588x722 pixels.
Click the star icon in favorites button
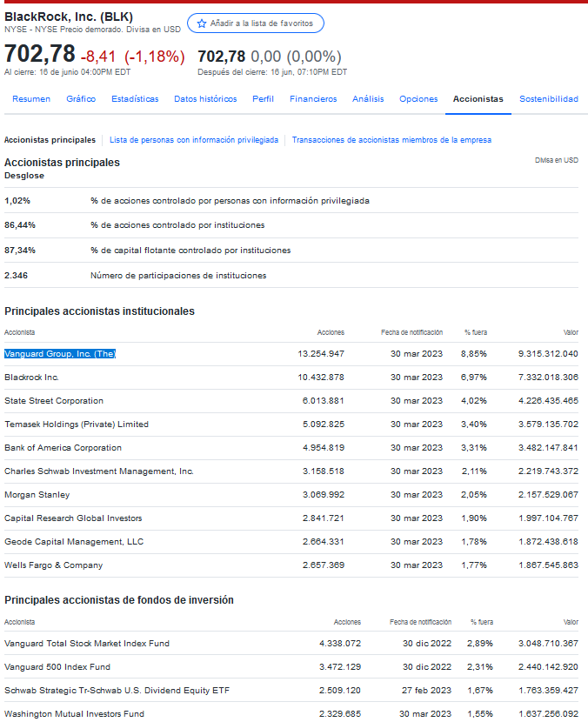point(202,23)
